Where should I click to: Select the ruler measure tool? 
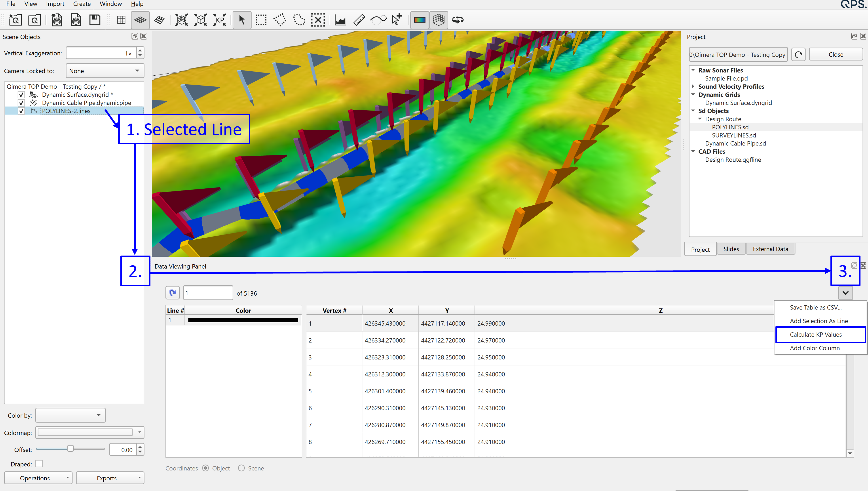click(359, 20)
